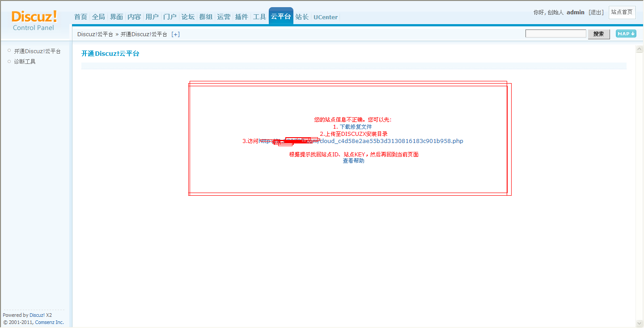
Task: Select 开通Discuz!云平台 in the sidebar
Action: point(37,51)
